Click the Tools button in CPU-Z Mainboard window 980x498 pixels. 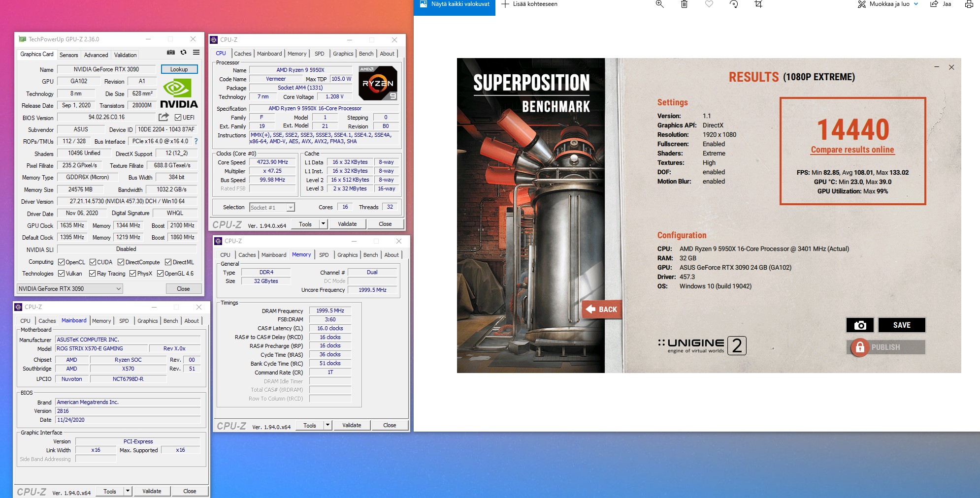[110, 491]
